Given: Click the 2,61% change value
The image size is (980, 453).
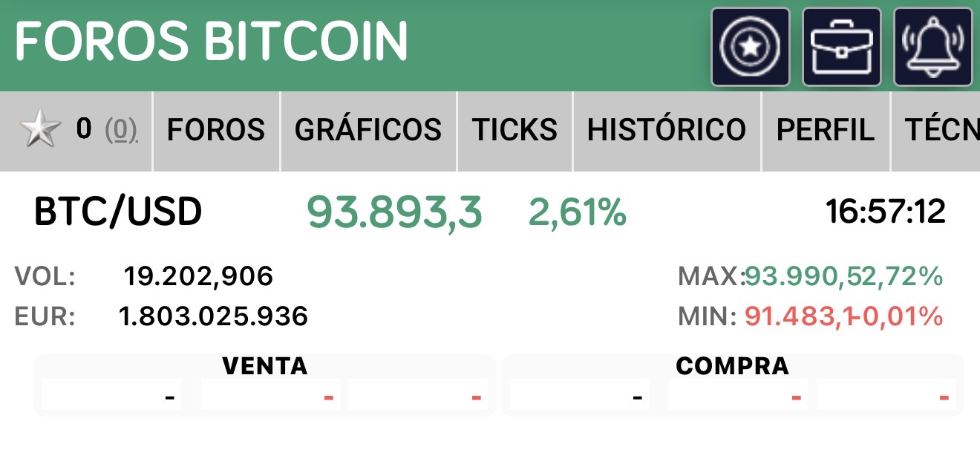Looking at the screenshot, I should (578, 213).
